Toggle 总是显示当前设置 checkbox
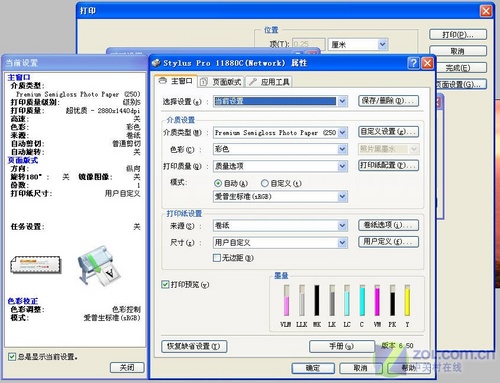500x383 pixels. point(12,357)
